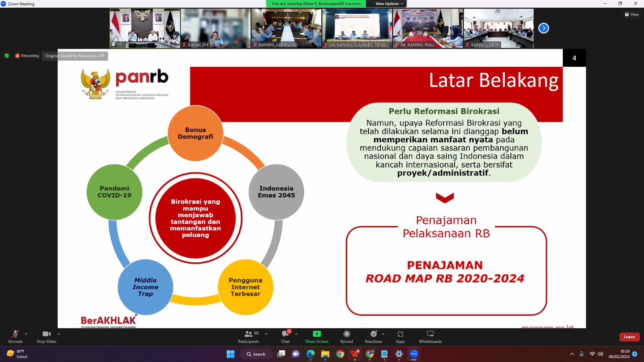Start recording with the Record button
This screenshot has height=362, width=644.
pyautogui.click(x=347, y=337)
